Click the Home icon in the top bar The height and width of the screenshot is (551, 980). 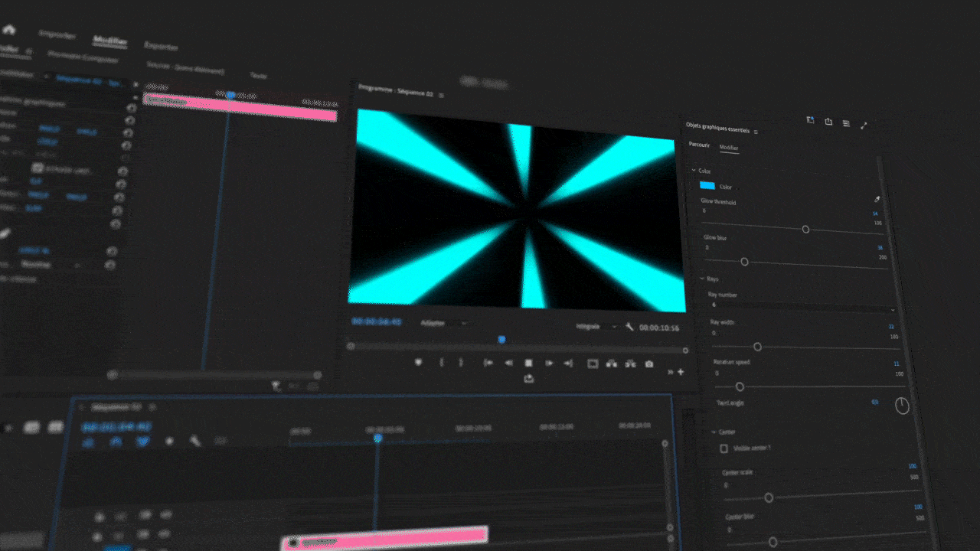click(9, 30)
